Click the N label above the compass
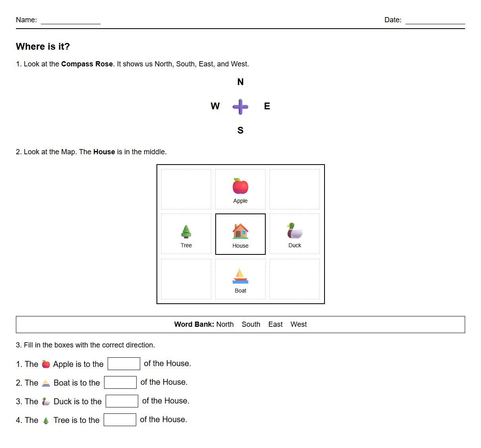The width and height of the screenshot is (481, 448). coord(240,82)
